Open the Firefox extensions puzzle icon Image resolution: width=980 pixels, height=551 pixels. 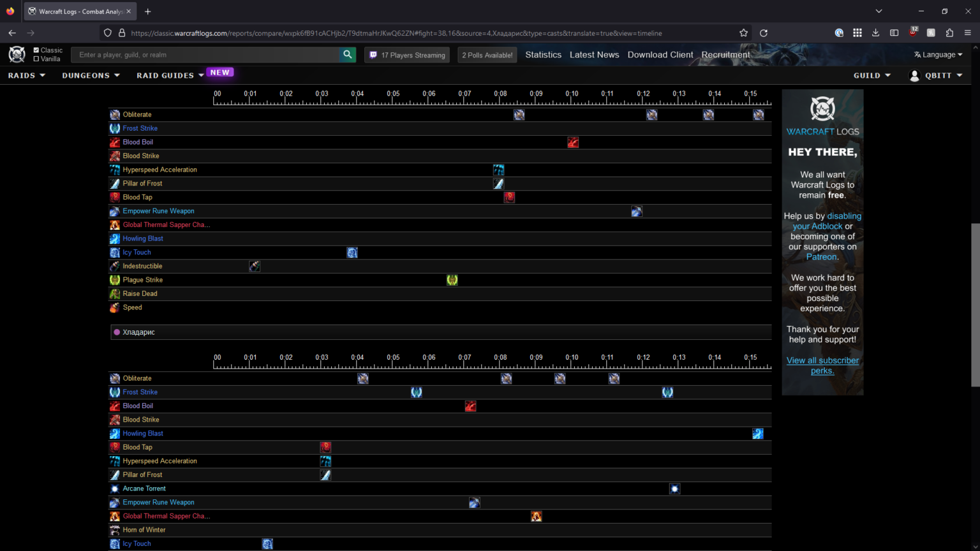tap(949, 33)
